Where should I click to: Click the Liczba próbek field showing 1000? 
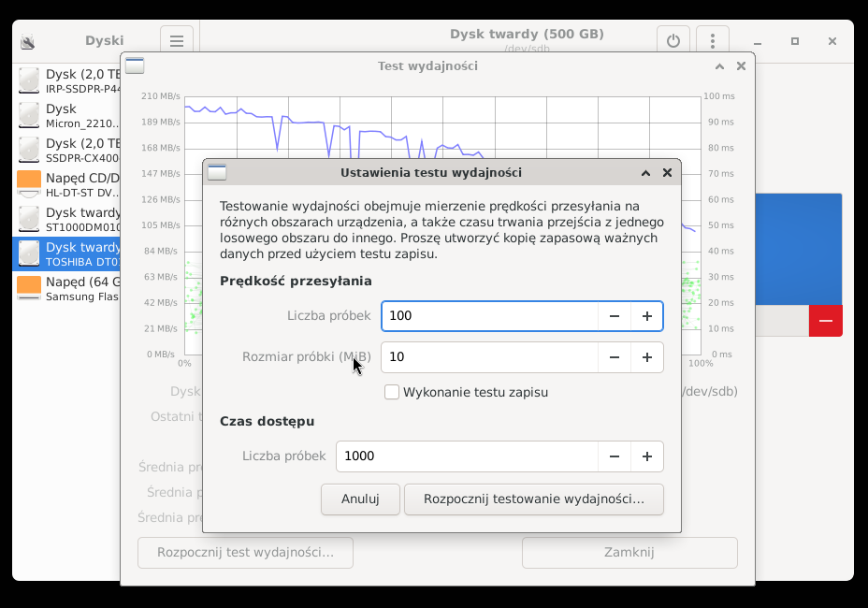tap(468, 456)
